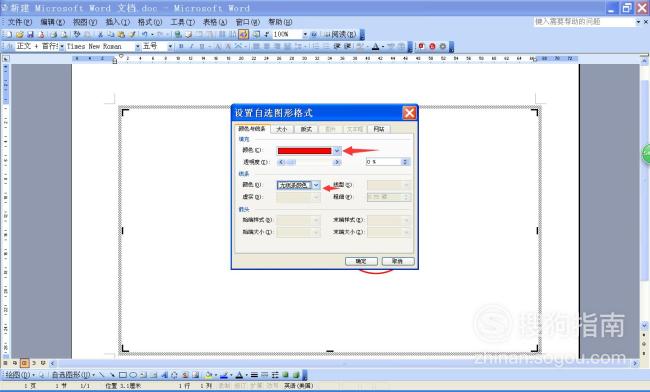Click the Insert WordArt icon

(x=164, y=375)
